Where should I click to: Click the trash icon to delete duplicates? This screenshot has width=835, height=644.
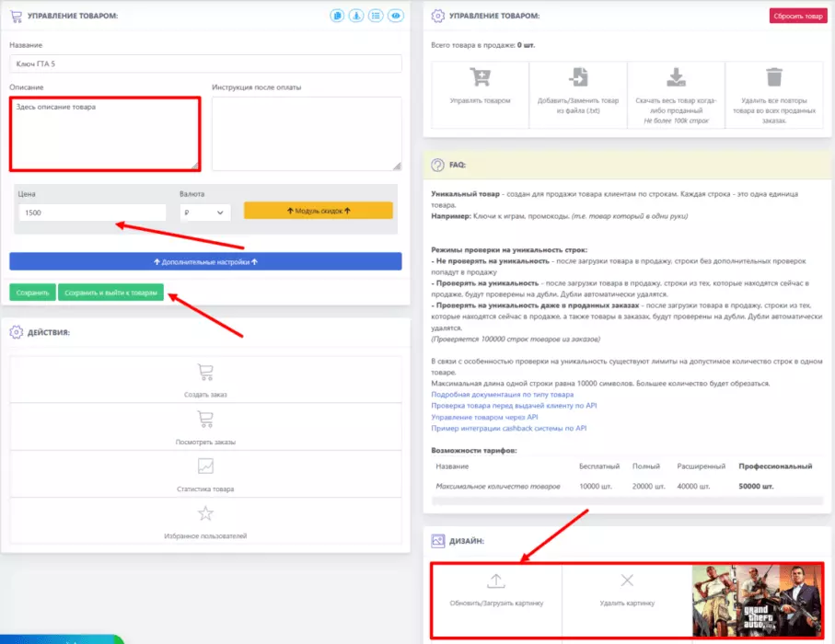(774, 77)
